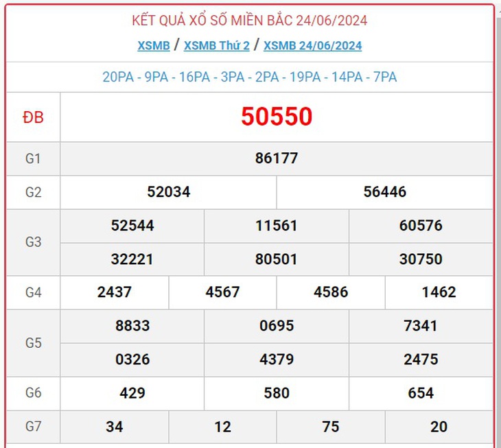501x448 pixels.
Task: Select the G4 number 1462
Action: (439, 292)
